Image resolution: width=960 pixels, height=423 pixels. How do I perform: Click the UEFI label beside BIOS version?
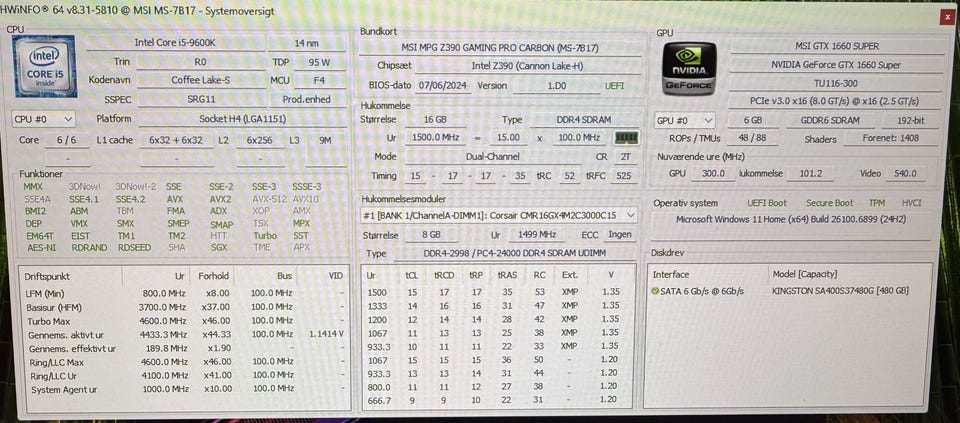click(614, 86)
